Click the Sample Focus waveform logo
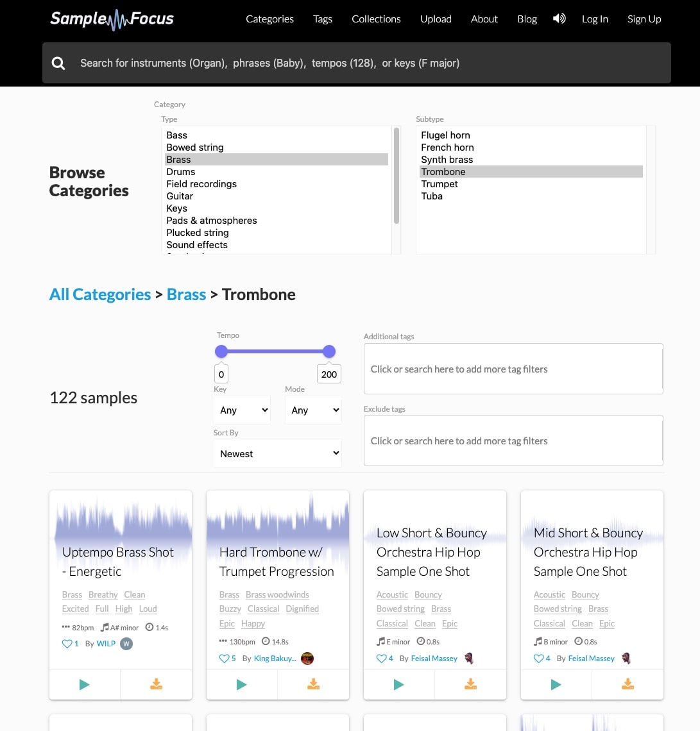This screenshot has width=700, height=731. click(x=111, y=19)
